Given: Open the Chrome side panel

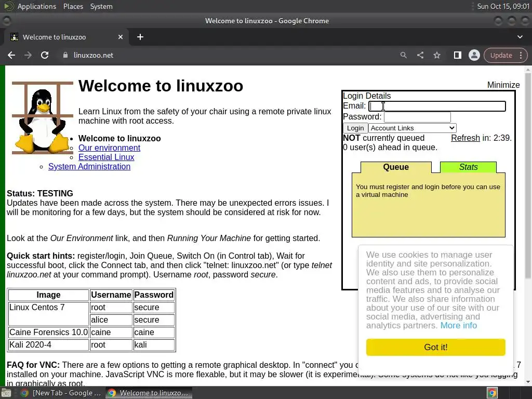Looking at the screenshot, I should coord(457,55).
